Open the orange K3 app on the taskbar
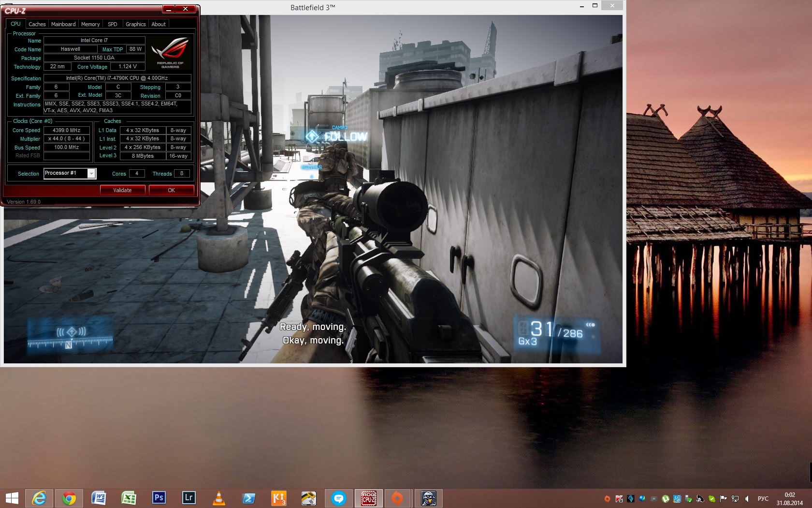The width and height of the screenshot is (812, 508). pos(279,498)
